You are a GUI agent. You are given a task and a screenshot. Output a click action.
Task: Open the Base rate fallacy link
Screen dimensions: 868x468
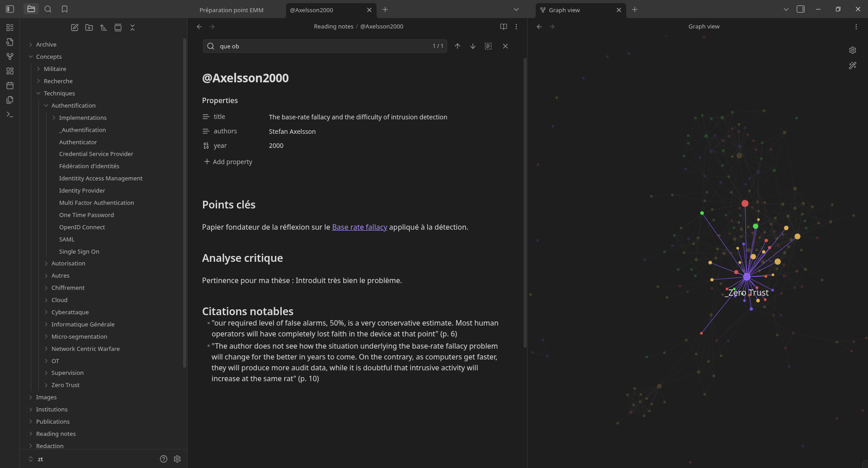[x=359, y=227]
